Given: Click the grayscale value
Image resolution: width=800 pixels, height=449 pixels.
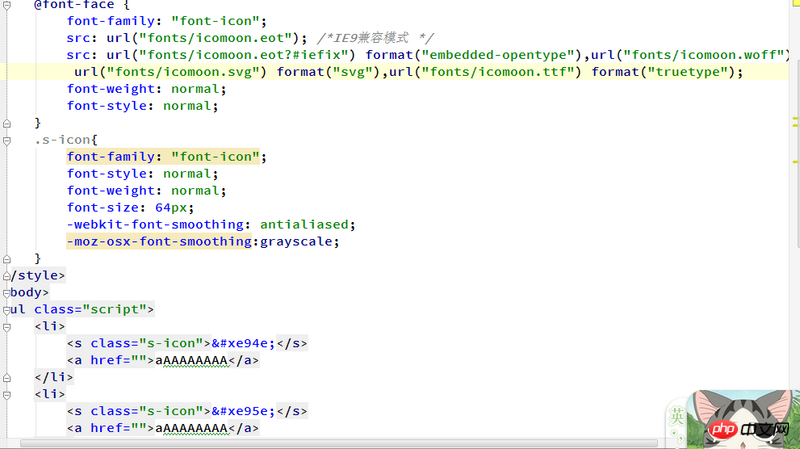Looking at the screenshot, I should coord(296,241).
